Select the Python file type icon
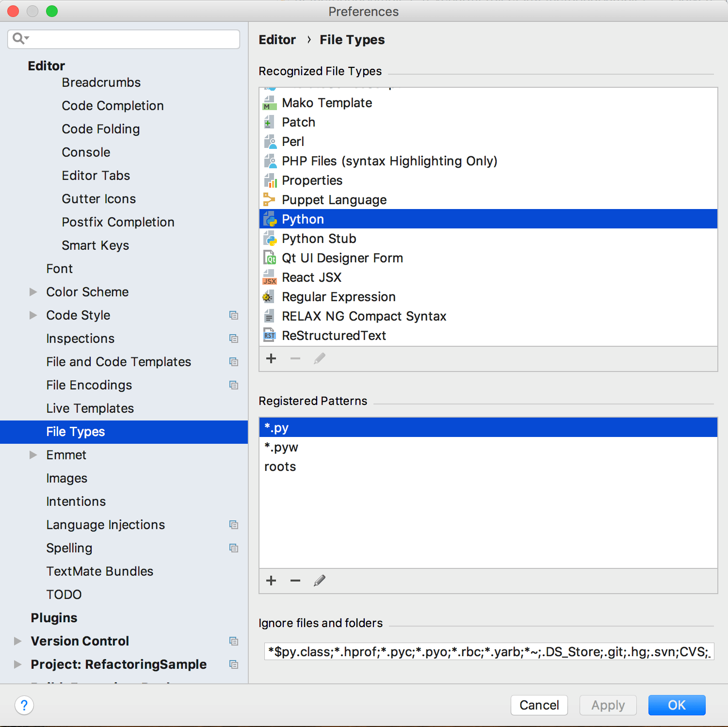728x727 pixels. [x=270, y=219]
